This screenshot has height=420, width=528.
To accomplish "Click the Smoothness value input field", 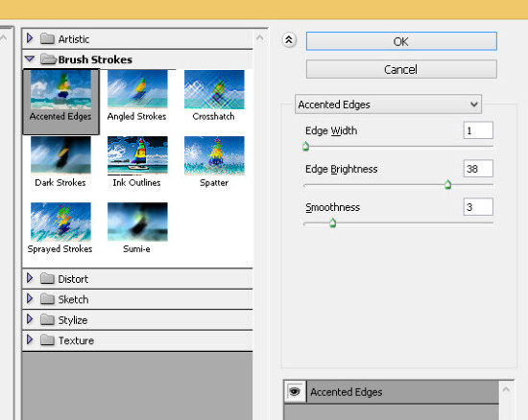I will click(x=478, y=207).
